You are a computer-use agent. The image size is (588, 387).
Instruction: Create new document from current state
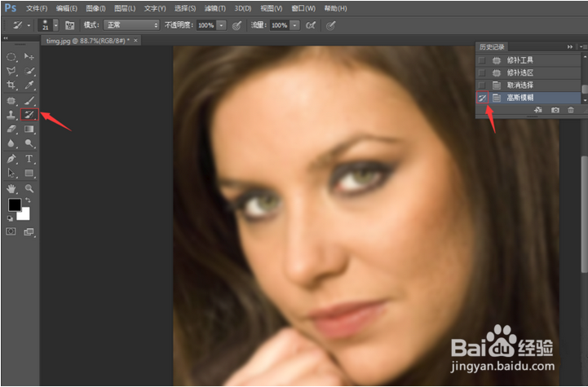538,110
